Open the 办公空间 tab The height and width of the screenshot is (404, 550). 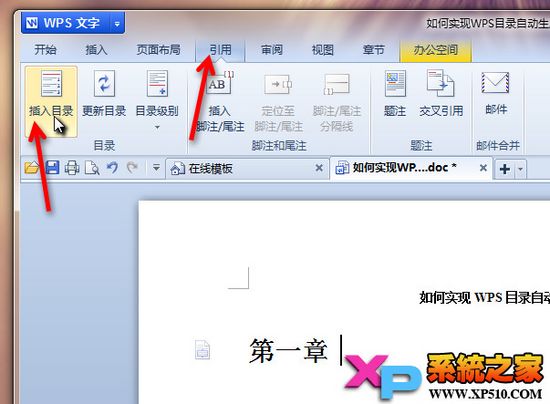point(435,50)
